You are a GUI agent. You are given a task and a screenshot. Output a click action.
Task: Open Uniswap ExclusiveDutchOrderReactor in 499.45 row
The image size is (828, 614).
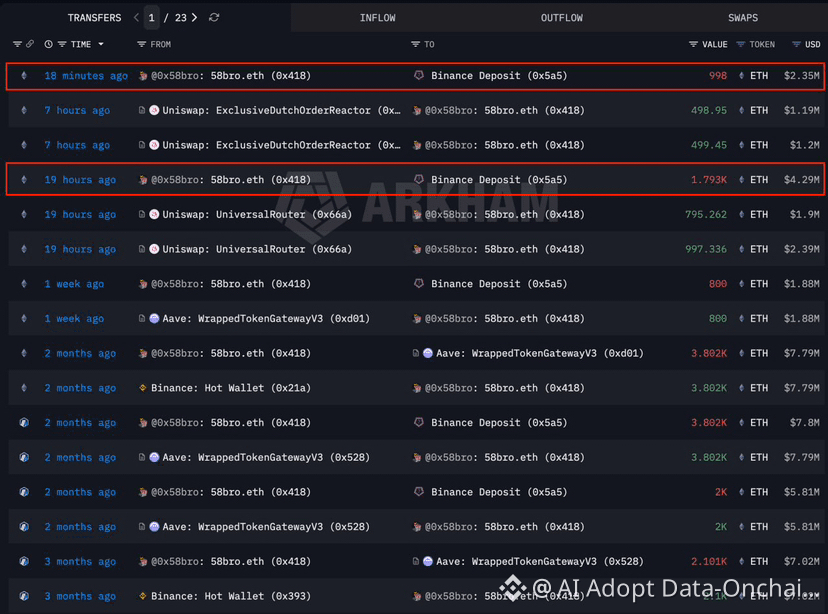pyautogui.click(x=281, y=145)
